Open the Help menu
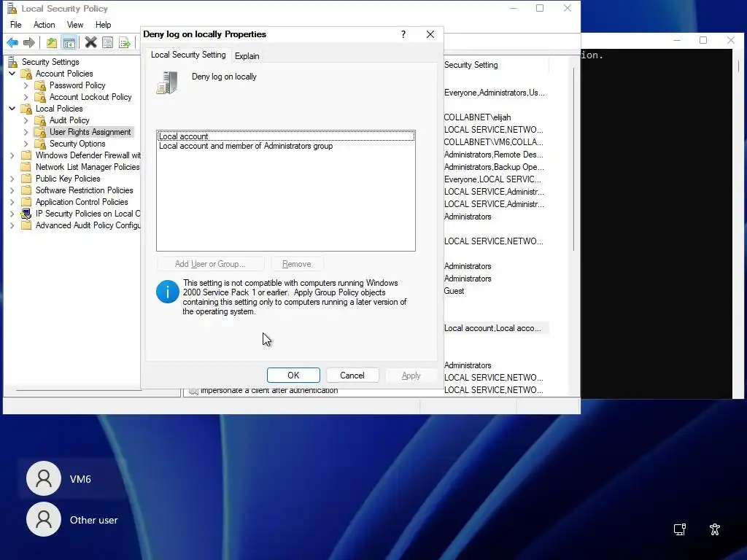This screenshot has height=560, width=747. click(x=103, y=25)
